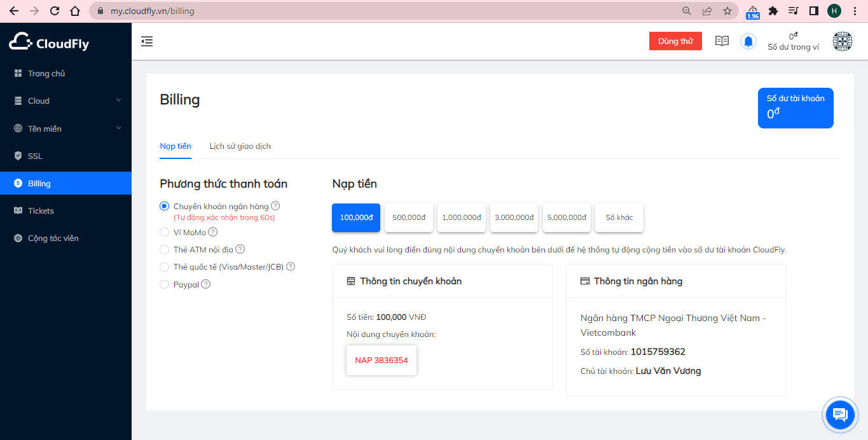This screenshot has height=440, width=868.
Task: Choose Số khác custom amount
Action: tap(619, 217)
